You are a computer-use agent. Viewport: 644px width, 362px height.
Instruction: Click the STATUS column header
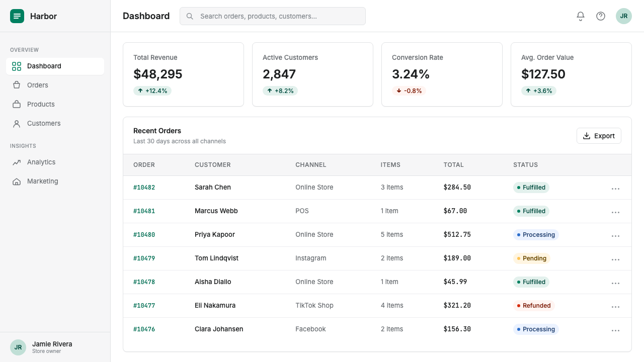click(526, 165)
